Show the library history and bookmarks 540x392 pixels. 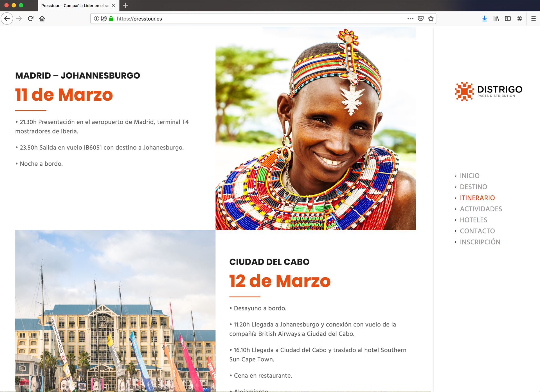(x=496, y=19)
